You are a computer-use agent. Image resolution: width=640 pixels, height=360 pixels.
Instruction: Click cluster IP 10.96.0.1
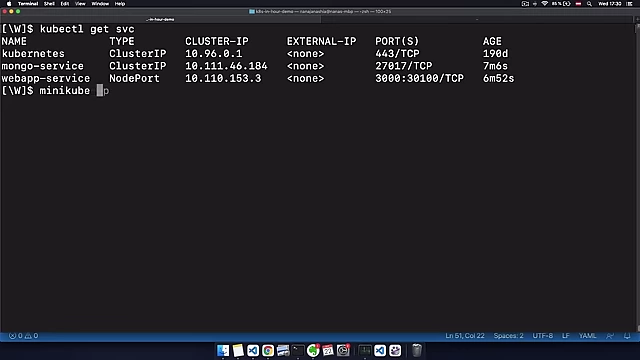click(213, 54)
